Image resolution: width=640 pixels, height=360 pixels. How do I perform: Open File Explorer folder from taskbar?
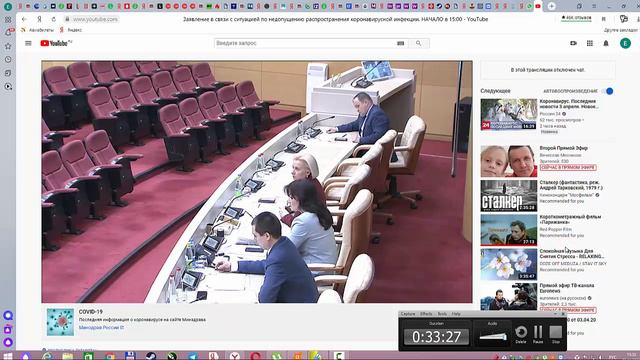pos(68,356)
